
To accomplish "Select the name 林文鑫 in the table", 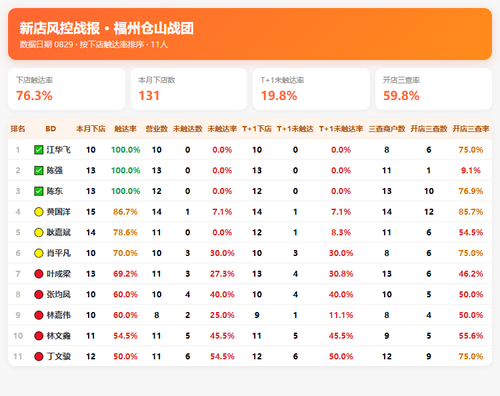I will pyautogui.click(x=58, y=336).
